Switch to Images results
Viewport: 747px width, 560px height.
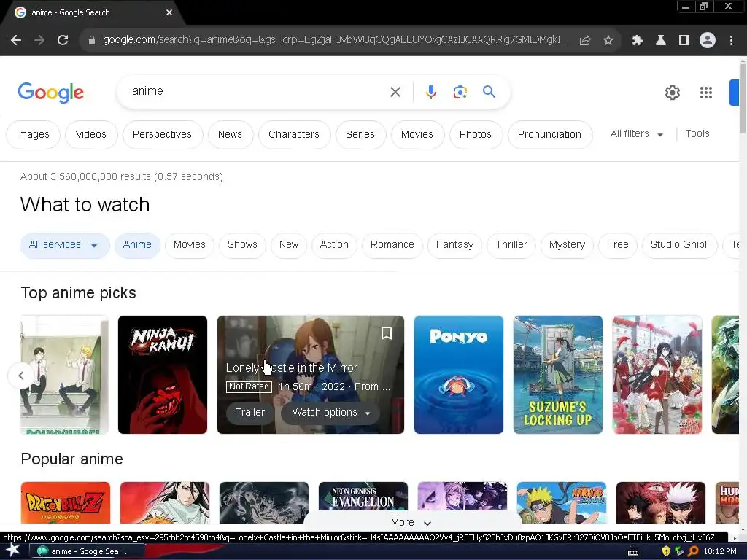coord(33,135)
